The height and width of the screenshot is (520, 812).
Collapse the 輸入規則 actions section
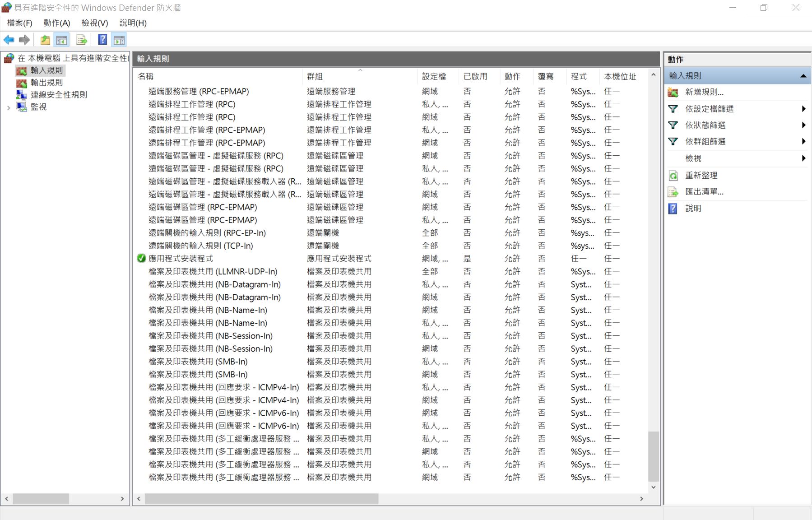click(803, 76)
